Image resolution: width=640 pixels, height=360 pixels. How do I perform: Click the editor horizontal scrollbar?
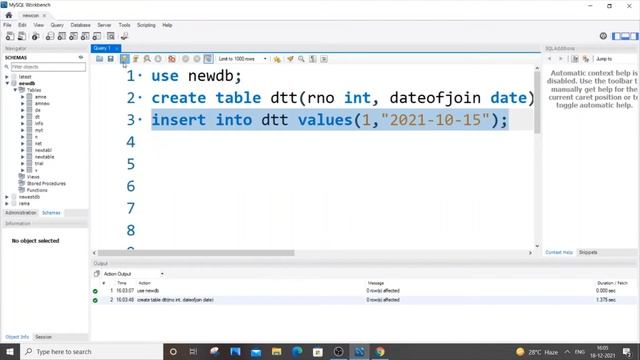pos(196,253)
